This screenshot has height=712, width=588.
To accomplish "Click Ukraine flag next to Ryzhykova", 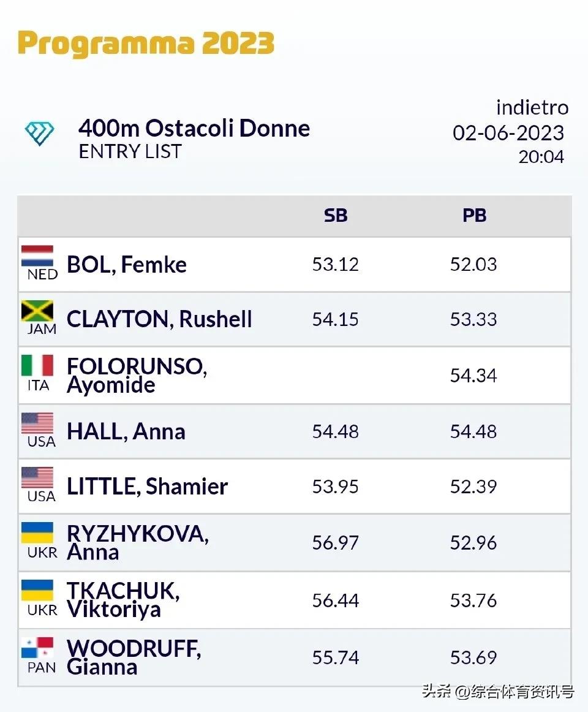I will 37,534.
